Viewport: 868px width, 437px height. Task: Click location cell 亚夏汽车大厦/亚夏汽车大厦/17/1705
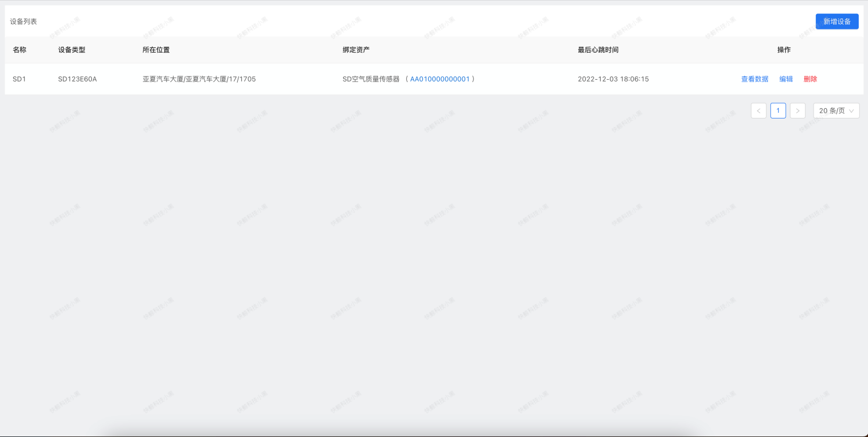point(199,79)
